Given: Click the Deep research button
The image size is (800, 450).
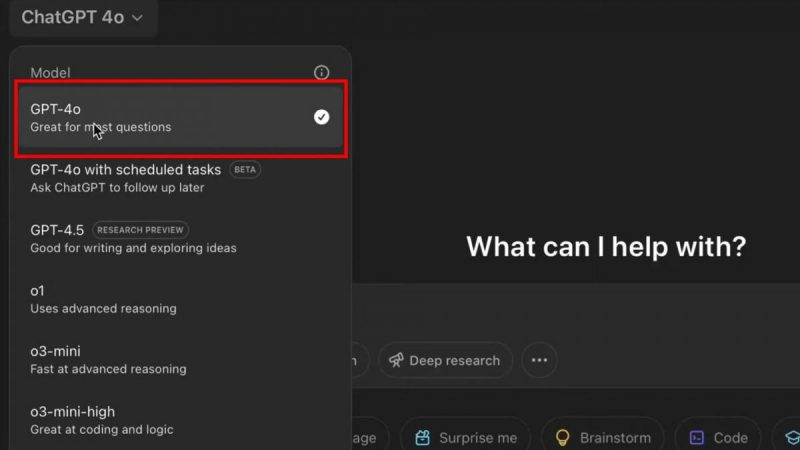Looking at the screenshot, I should tap(445, 360).
